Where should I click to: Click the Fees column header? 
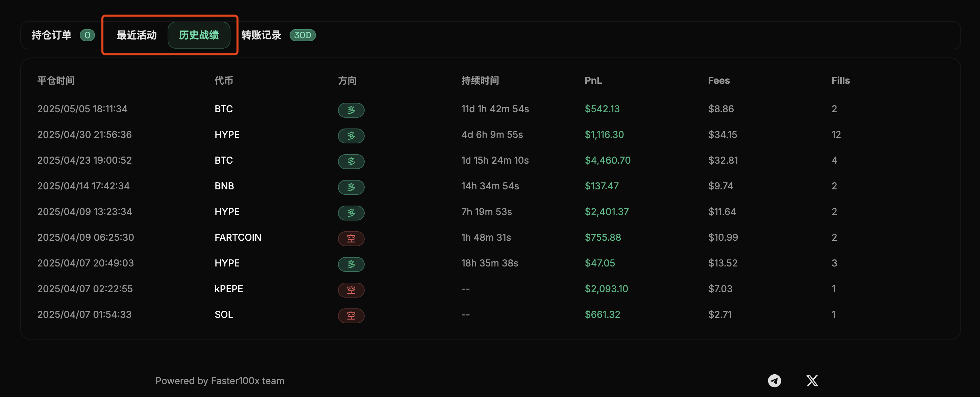pyautogui.click(x=718, y=81)
